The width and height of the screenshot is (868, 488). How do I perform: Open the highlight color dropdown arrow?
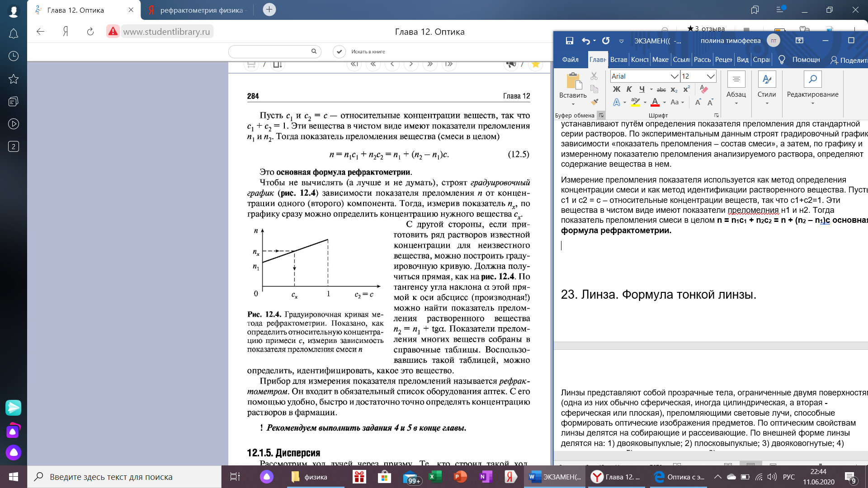click(x=645, y=103)
